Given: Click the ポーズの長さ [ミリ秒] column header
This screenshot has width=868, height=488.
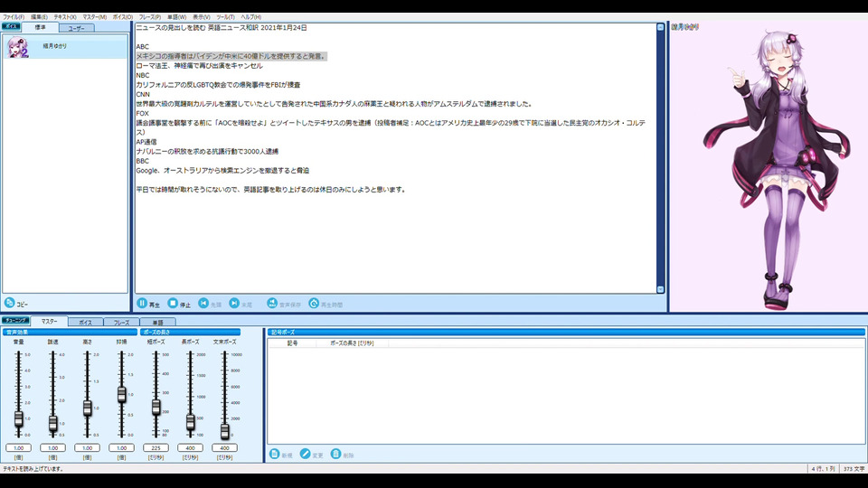Looking at the screenshot, I should tap(352, 343).
